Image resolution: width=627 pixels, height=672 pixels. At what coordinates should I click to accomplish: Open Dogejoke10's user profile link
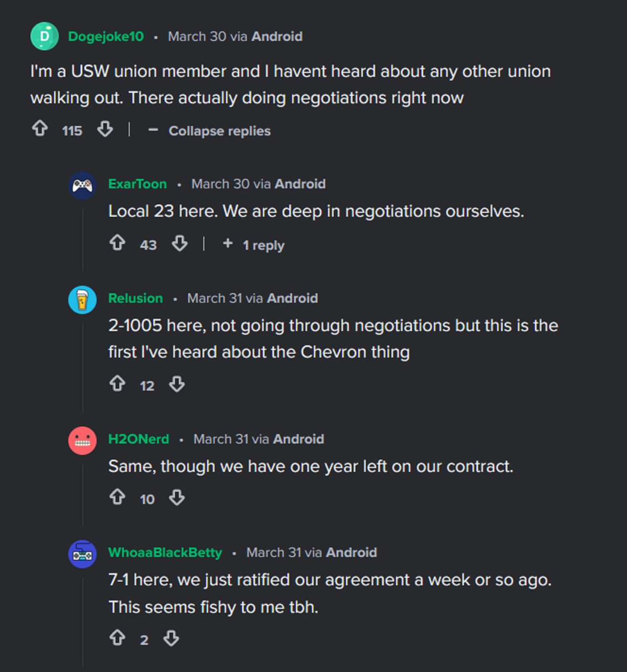(106, 36)
